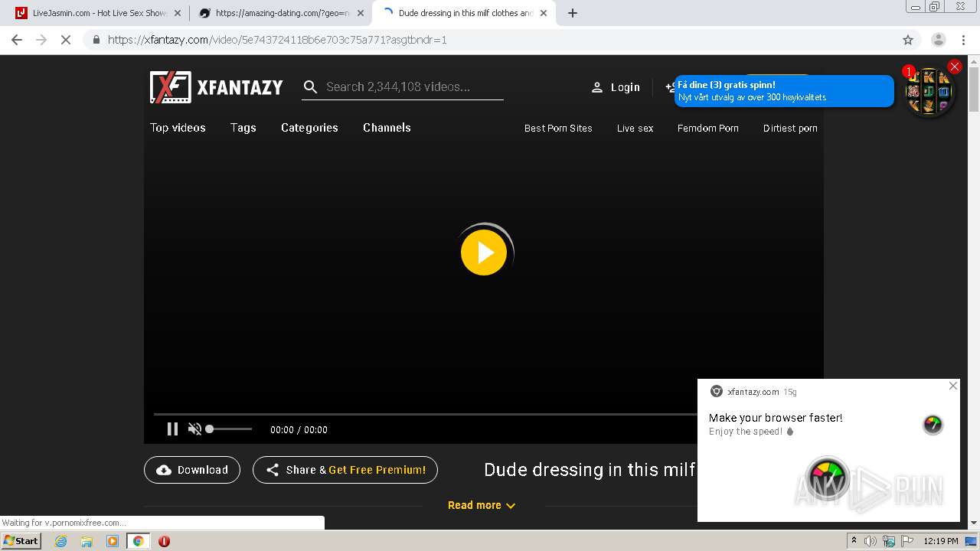Click the slot machine ad icon

[929, 92]
